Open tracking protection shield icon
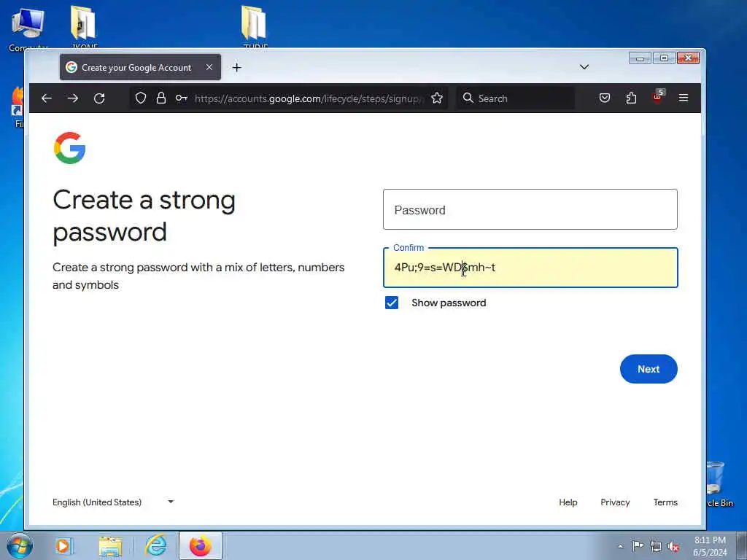 point(141,98)
